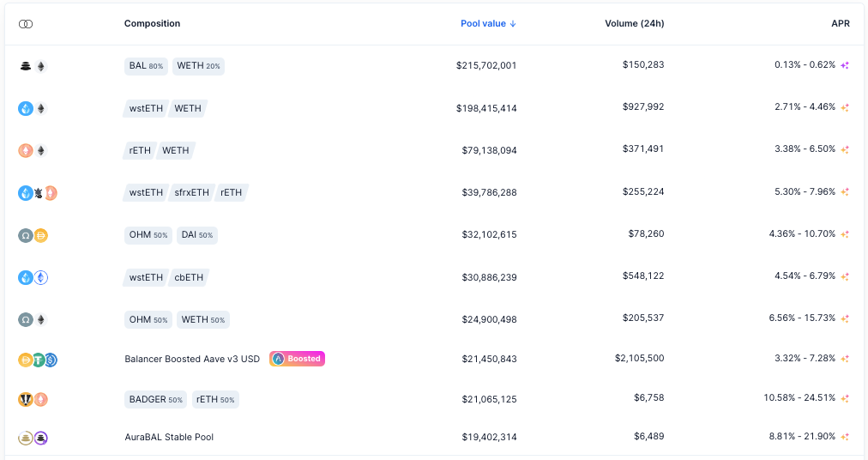Image resolution: width=868 pixels, height=460 pixels.
Task: Click pool value $39,786,288
Action: click(490, 193)
